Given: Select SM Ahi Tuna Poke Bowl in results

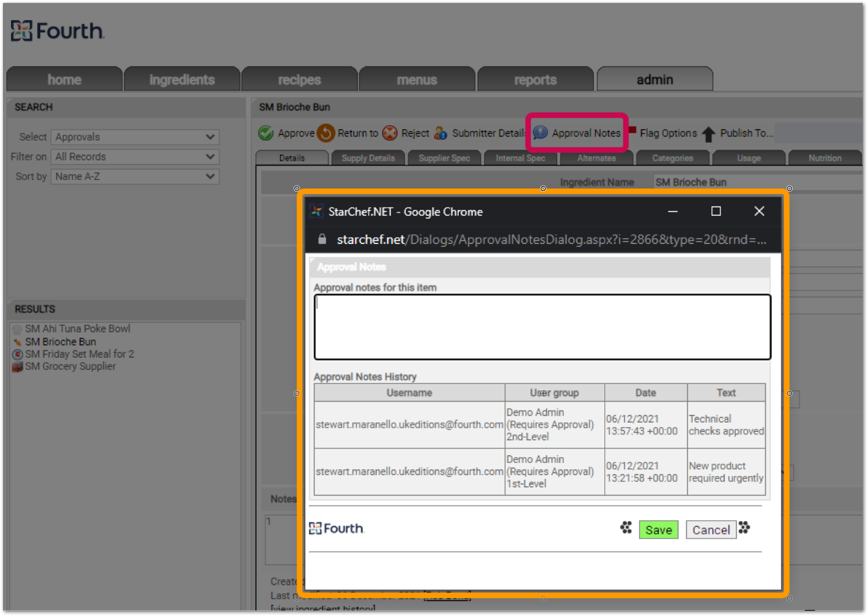Looking at the screenshot, I should pos(77,329).
